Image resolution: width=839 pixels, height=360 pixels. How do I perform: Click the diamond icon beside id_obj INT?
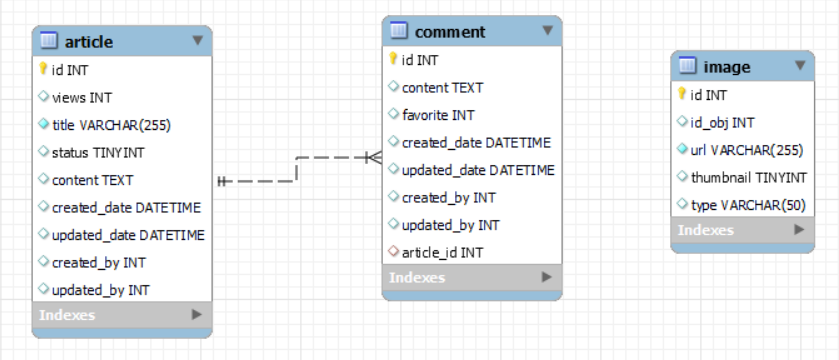tap(682, 122)
